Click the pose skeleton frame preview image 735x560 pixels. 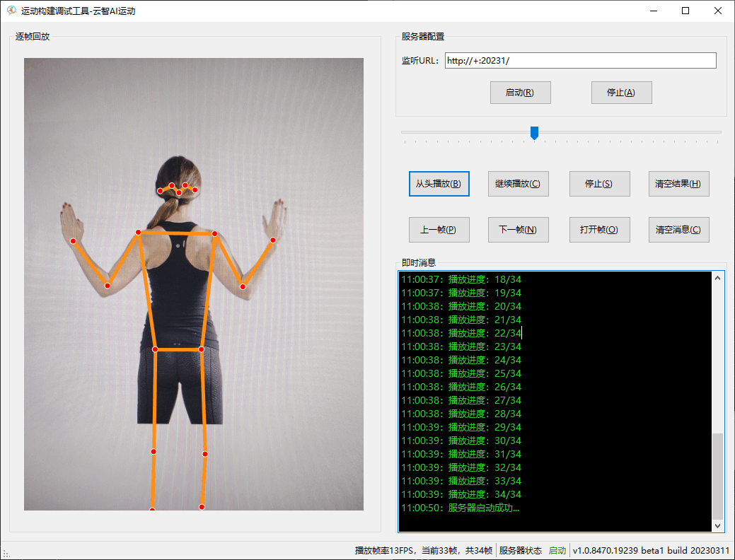pyautogui.click(x=194, y=284)
